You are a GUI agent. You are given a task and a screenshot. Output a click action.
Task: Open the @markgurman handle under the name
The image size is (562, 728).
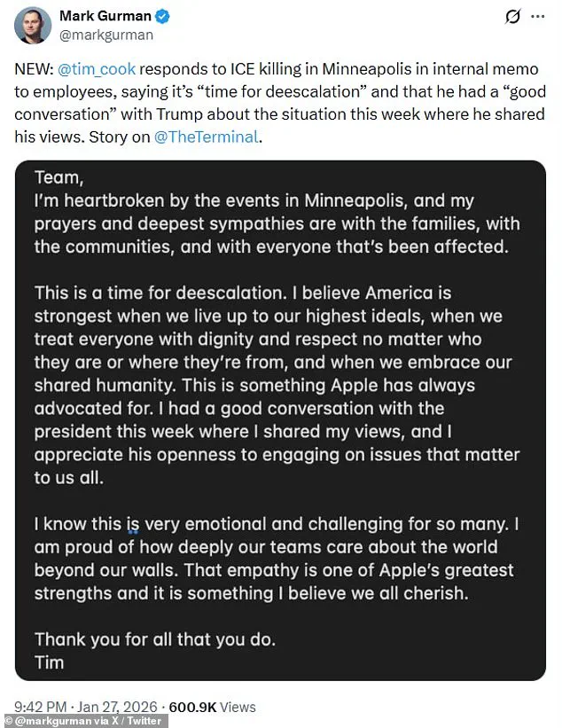coord(106,35)
